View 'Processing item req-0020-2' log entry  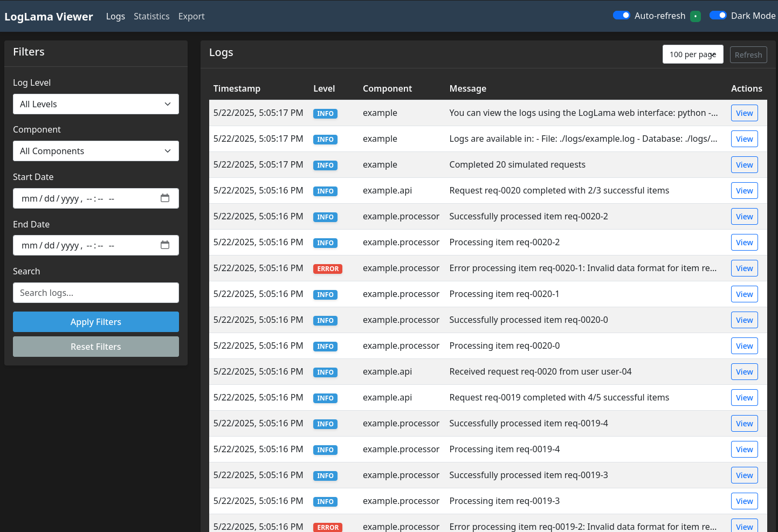click(745, 243)
